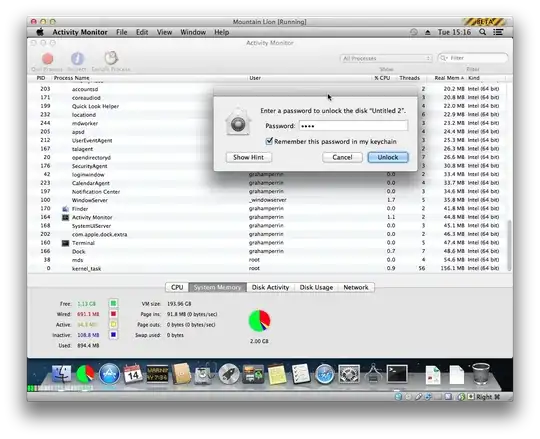Open the Edit menu

pos(142,32)
